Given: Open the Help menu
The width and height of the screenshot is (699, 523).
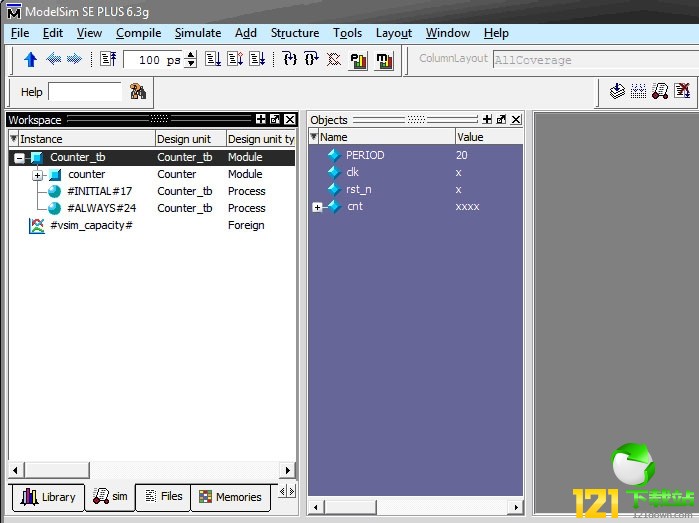Looking at the screenshot, I should (x=496, y=33).
